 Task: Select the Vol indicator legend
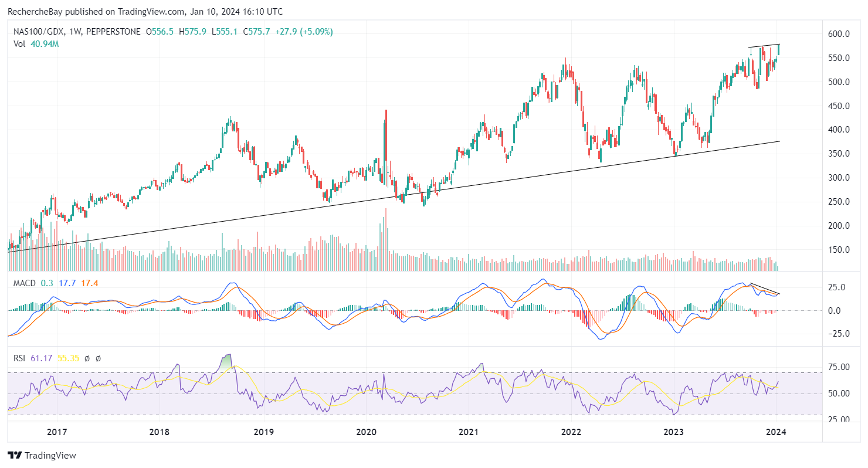pyautogui.click(x=19, y=43)
